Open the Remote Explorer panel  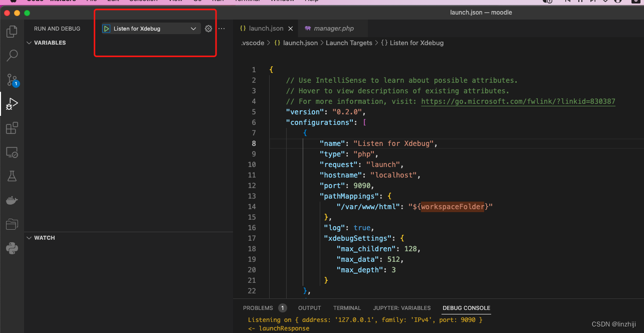(12, 152)
